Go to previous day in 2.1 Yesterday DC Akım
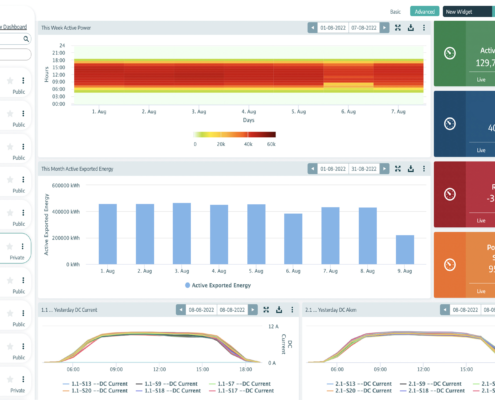The height and width of the screenshot is (400, 495). [x=445, y=310]
